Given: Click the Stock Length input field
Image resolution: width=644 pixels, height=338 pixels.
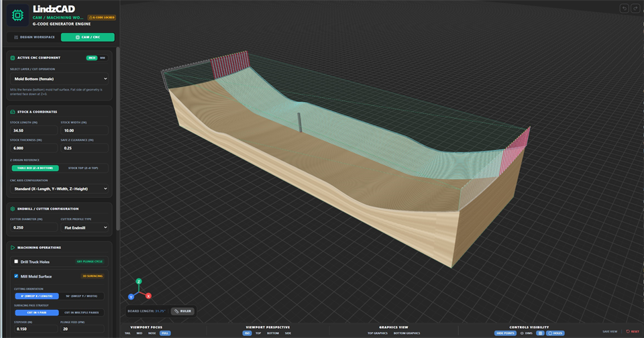Looking at the screenshot, I should 34,131.
